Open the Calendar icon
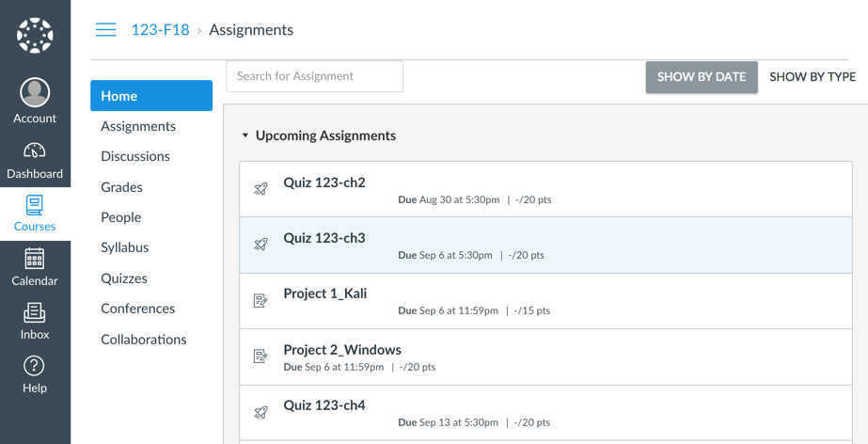Image resolution: width=868 pixels, height=444 pixels. click(x=35, y=259)
